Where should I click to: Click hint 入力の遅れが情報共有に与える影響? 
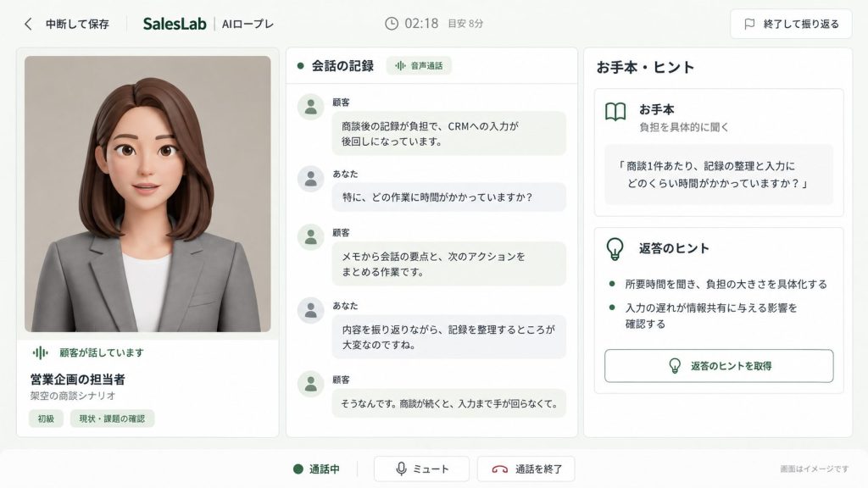point(711,315)
